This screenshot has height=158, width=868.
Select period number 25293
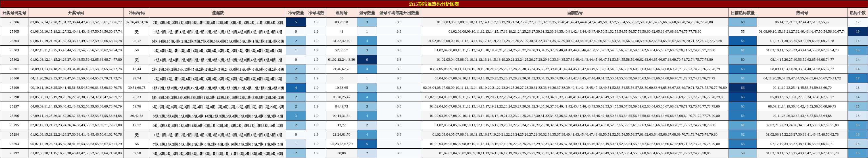point(14,144)
